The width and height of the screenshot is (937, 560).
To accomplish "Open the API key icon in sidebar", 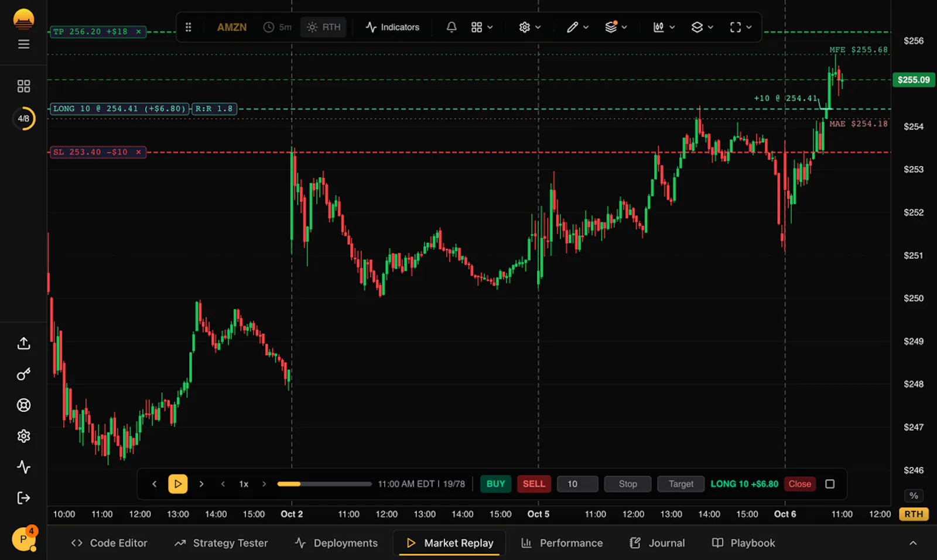I will pyautogui.click(x=23, y=375).
